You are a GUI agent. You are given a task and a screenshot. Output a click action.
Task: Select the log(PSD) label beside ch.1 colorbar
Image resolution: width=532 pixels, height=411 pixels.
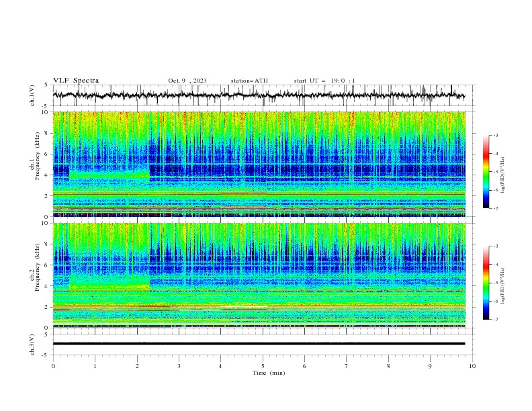503,175
